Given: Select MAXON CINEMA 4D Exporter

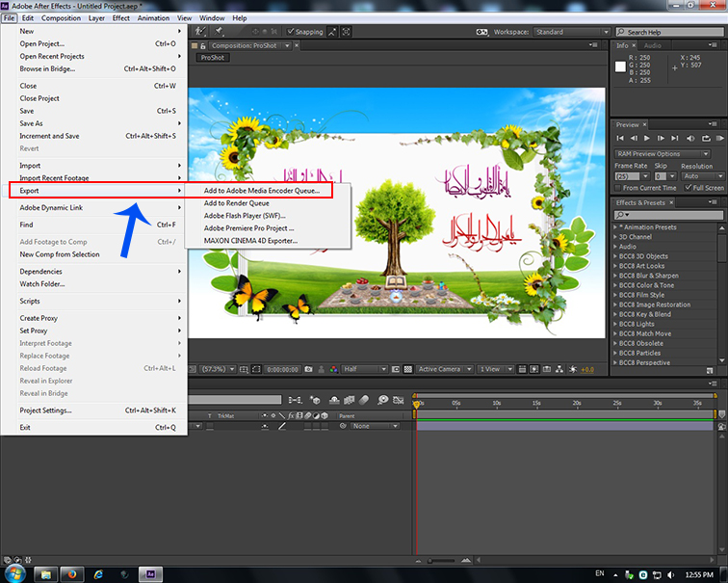Looking at the screenshot, I should coord(250,241).
